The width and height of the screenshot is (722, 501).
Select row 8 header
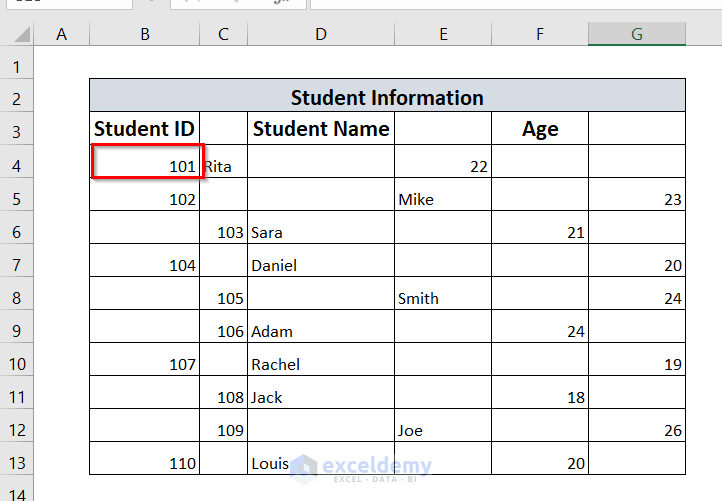point(17,294)
